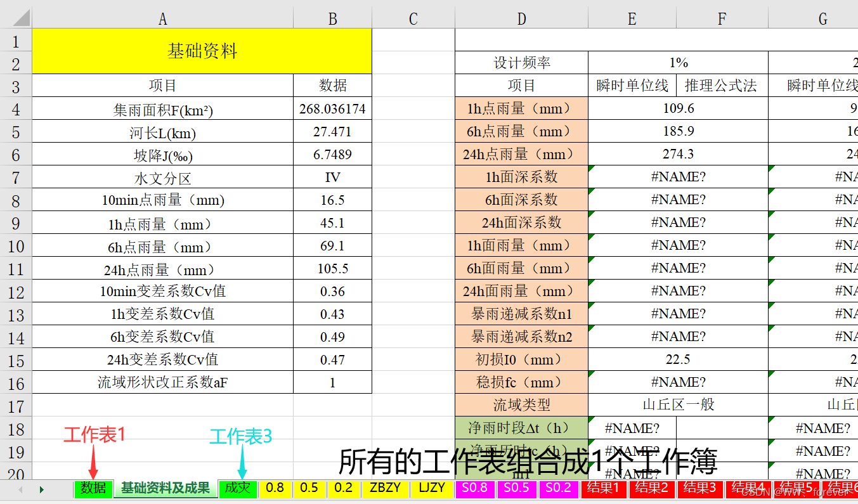
Task: Select the value 69.1
Action: pos(332,246)
